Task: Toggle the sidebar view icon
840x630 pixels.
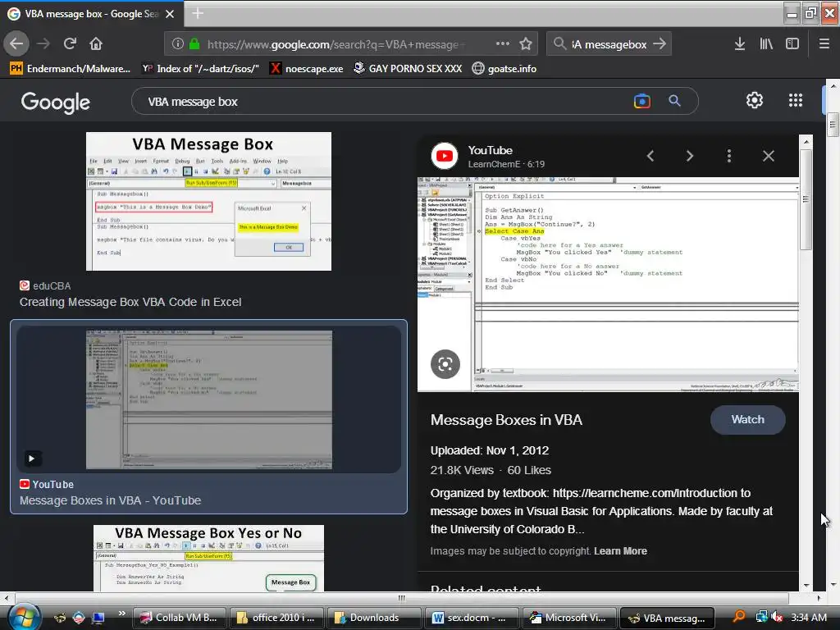Action: pyautogui.click(x=792, y=44)
